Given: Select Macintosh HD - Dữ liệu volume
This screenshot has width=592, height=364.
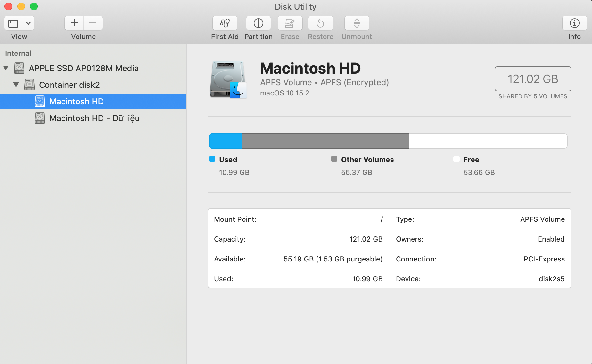Looking at the screenshot, I should (94, 118).
